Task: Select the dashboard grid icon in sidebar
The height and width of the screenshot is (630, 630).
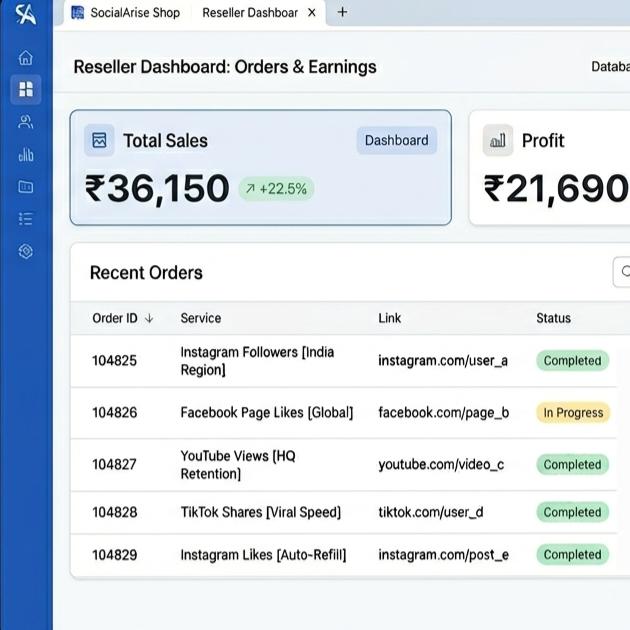Action: [26, 89]
